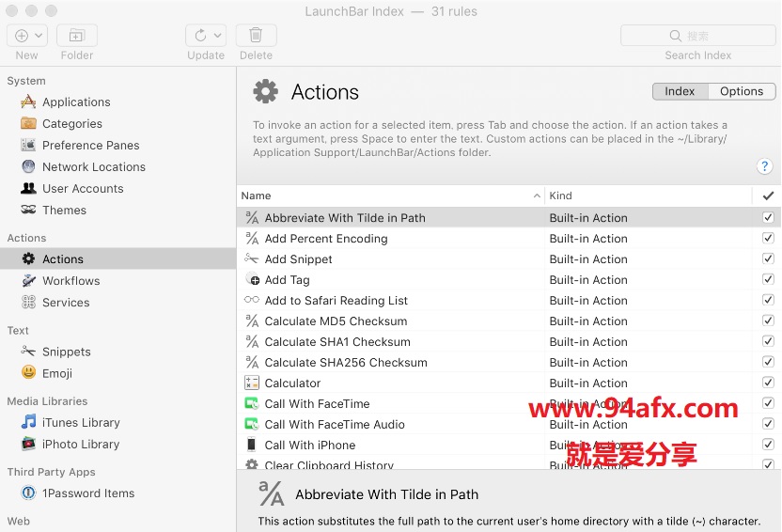
Task: Select the Snippets scissors icon
Action: pos(28,351)
